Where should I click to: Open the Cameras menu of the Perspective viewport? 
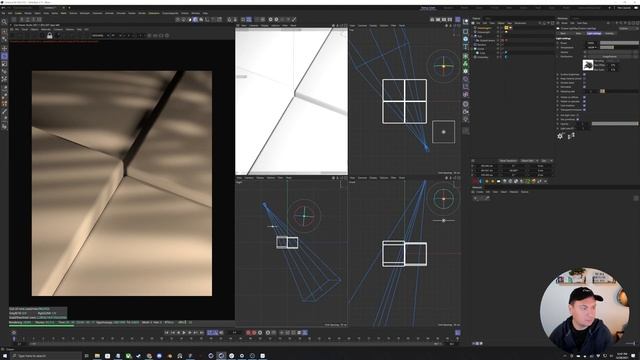tap(254, 25)
